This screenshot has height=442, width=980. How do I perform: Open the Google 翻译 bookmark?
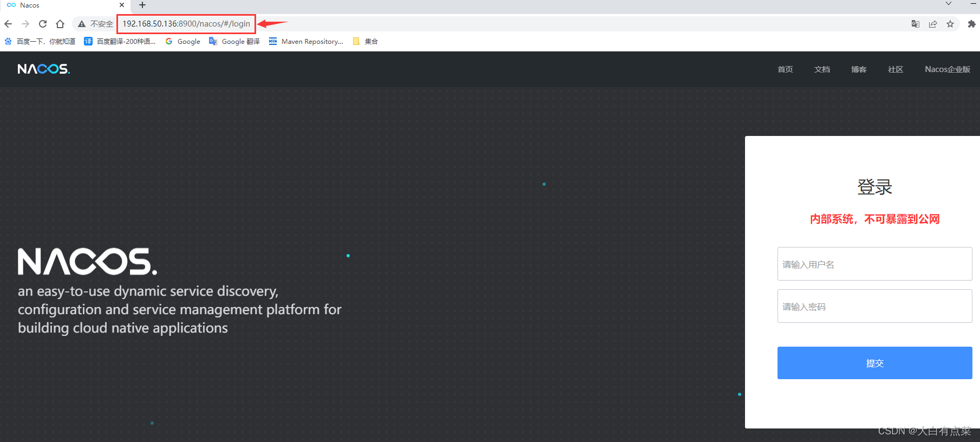[234, 41]
